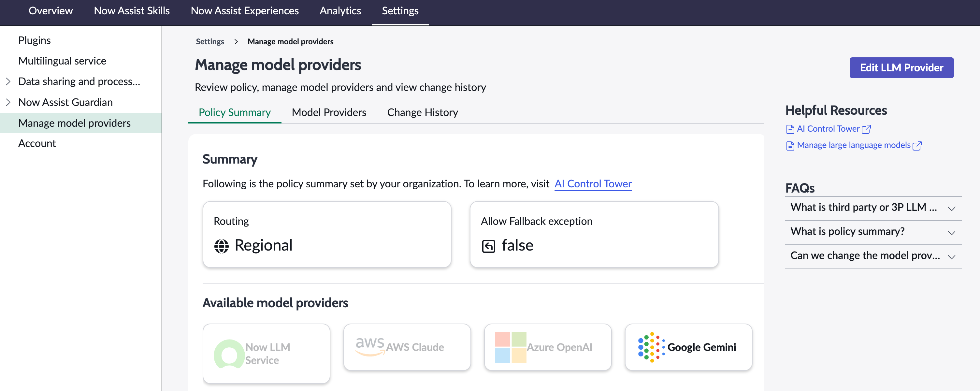Click the Manage model providers page title
980x391 pixels.
coord(278,65)
